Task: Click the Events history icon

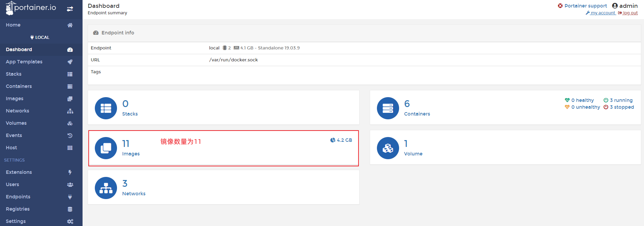Action: point(70,135)
